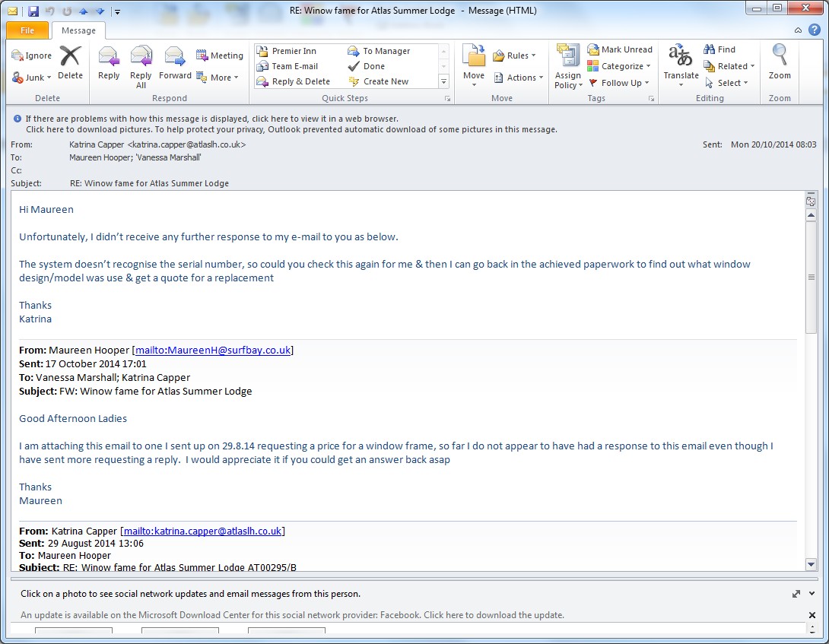Mark message as Done quick step

[x=366, y=66]
